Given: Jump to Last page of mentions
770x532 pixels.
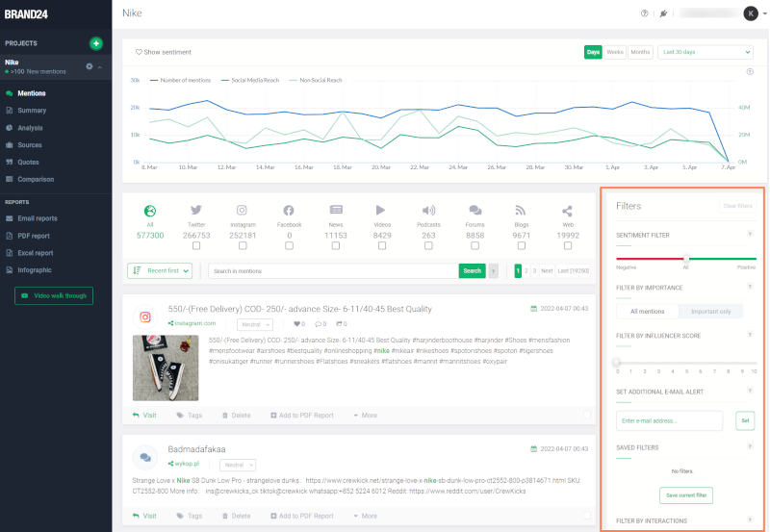Looking at the screenshot, I should pyautogui.click(x=573, y=271).
